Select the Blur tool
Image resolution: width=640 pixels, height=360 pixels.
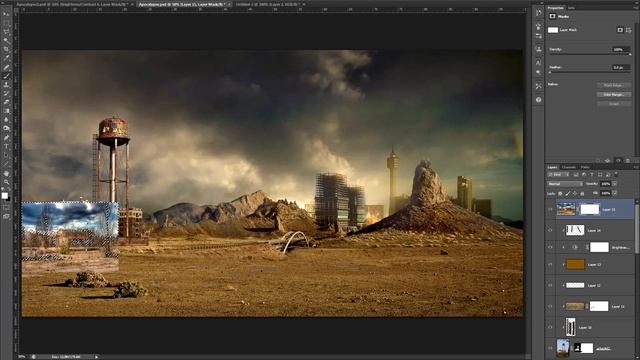(6, 120)
